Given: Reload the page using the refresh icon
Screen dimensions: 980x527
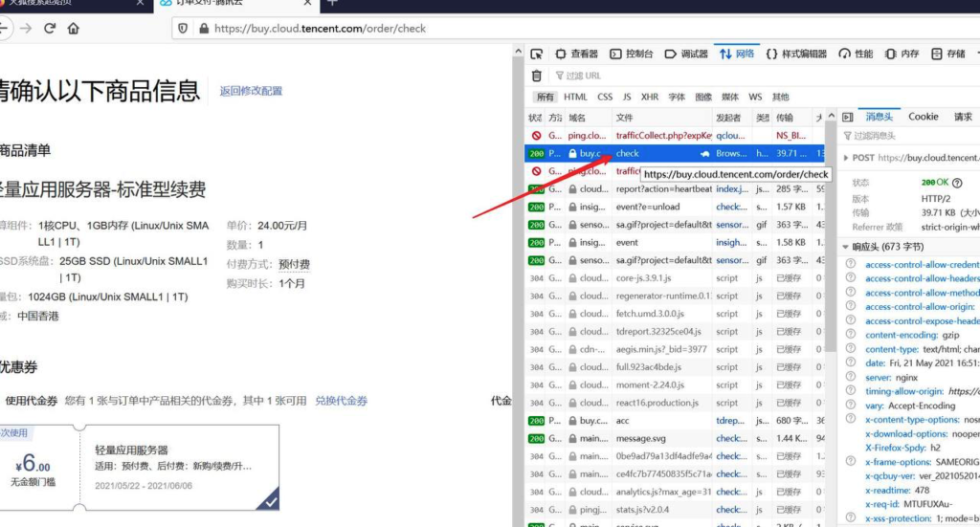Looking at the screenshot, I should point(50,29).
